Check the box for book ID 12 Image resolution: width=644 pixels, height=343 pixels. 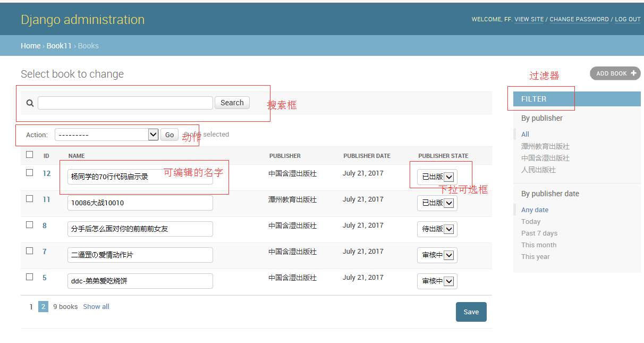[30, 173]
